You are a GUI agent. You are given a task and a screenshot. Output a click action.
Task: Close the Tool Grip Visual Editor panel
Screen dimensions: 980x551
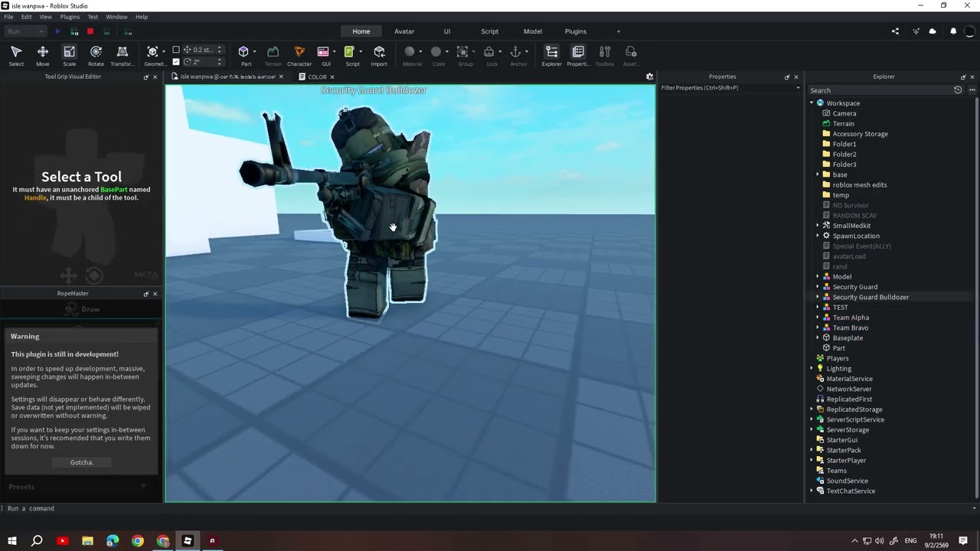point(155,77)
